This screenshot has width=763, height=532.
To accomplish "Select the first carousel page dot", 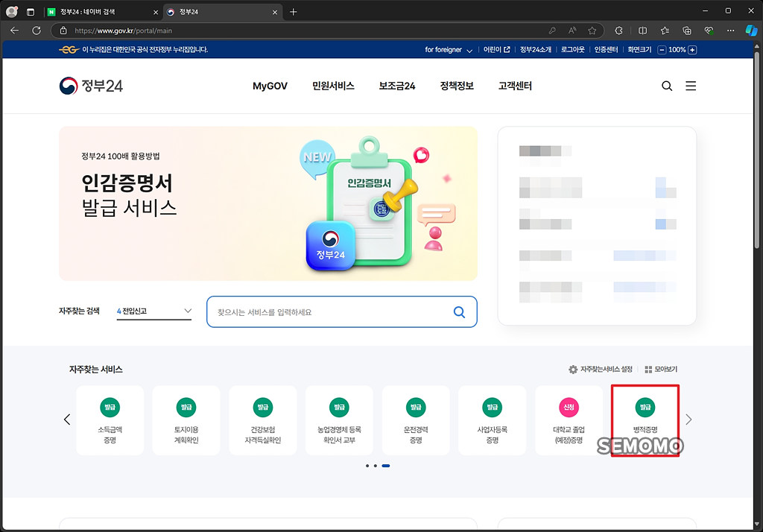I will [x=367, y=466].
